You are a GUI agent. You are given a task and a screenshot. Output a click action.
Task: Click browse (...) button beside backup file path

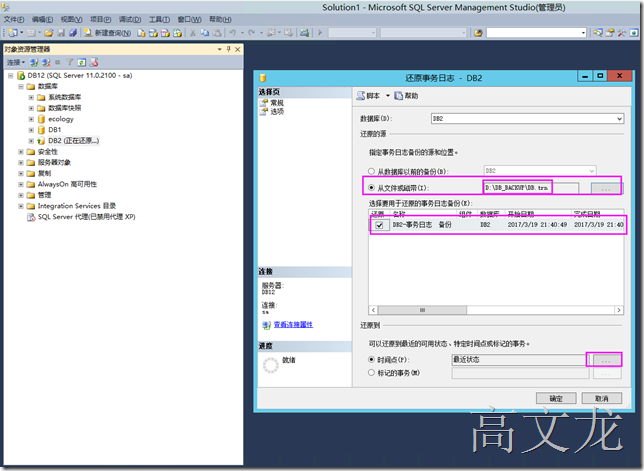[x=606, y=188]
